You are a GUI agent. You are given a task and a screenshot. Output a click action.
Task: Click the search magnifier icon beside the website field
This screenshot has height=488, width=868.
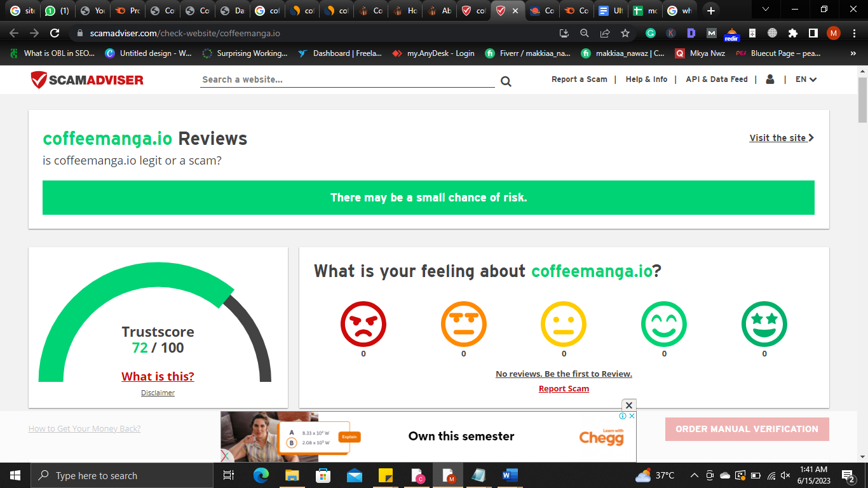506,81
